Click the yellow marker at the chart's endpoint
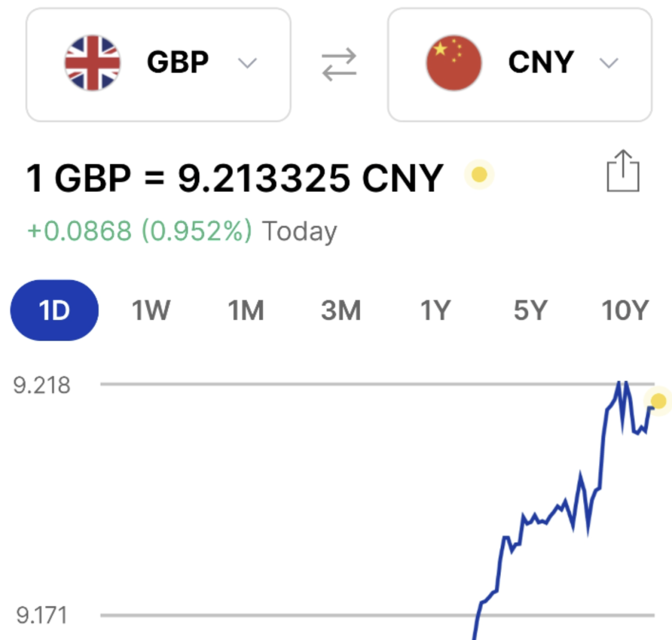The width and height of the screenshot is (672, 640). pyautogui.click(x=658, y=401)
